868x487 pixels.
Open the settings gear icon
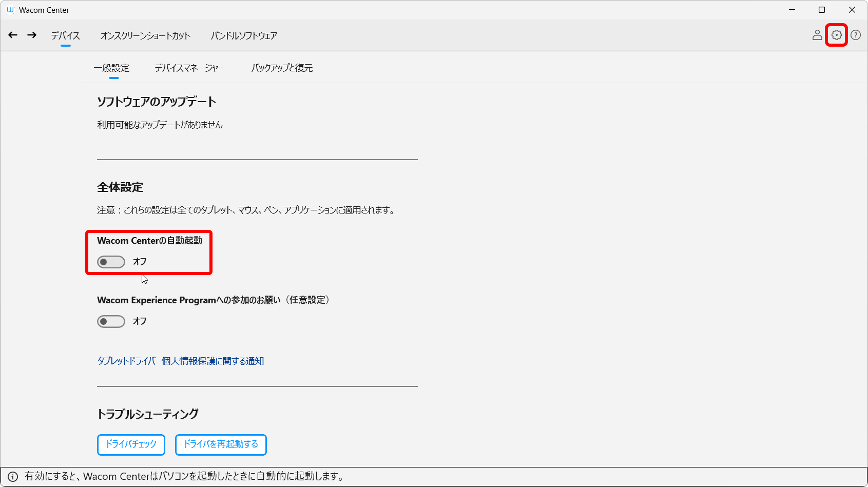pyautogui.click(x=837, y=35)
